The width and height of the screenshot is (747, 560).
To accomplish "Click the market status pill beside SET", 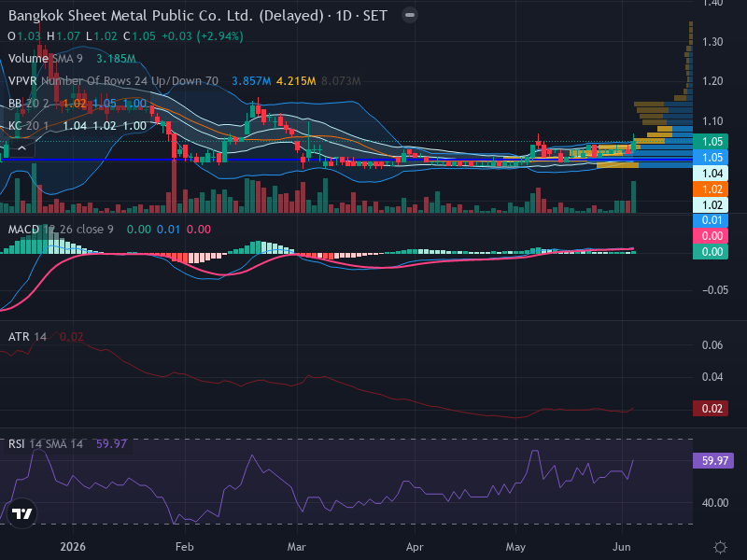I will 410,15.
